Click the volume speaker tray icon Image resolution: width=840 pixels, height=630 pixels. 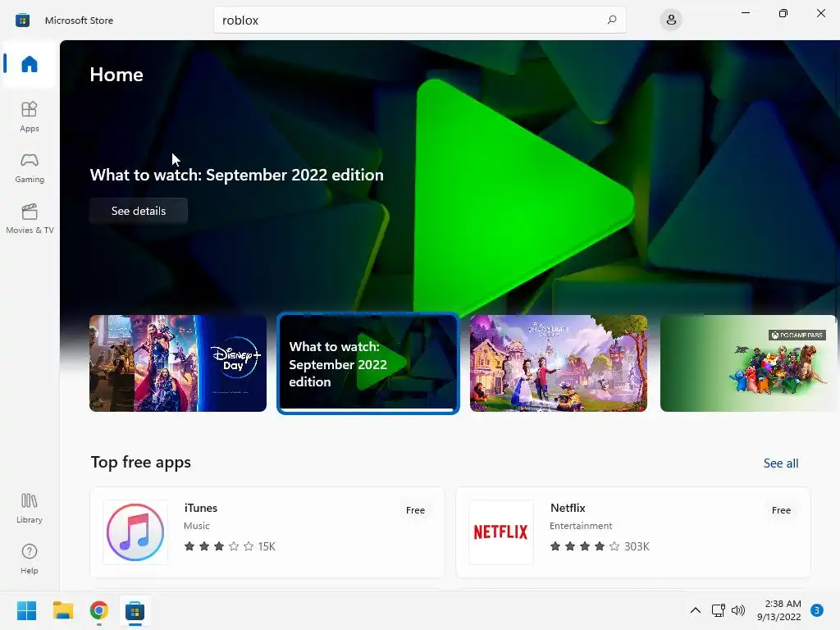click(x=738, y=610)
